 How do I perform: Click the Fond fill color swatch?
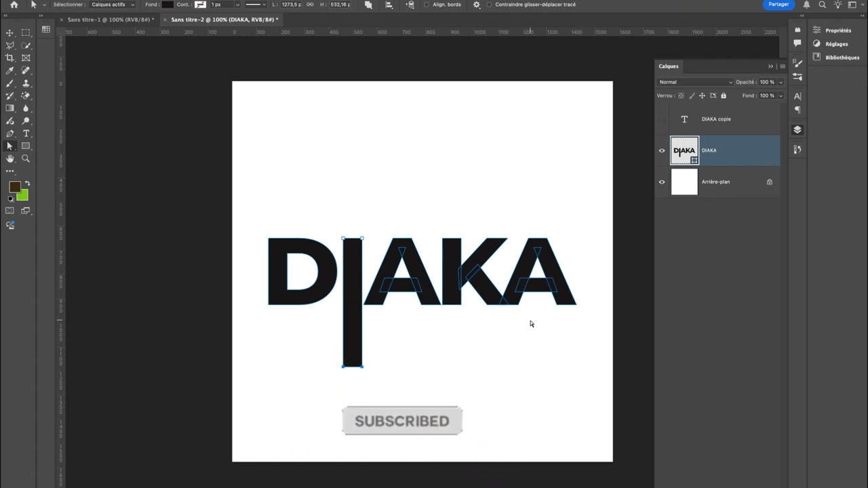pos(167,5)
